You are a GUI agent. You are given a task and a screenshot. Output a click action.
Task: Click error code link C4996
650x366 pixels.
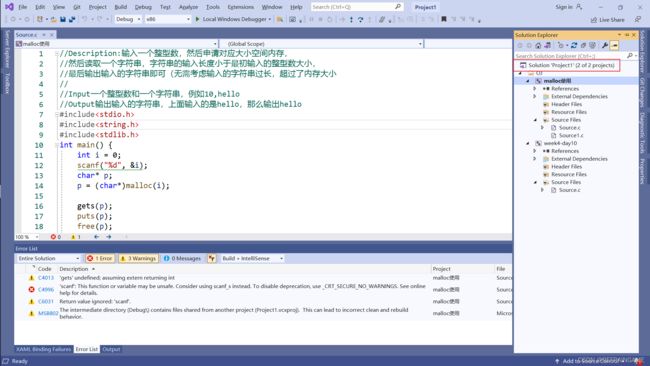pyautogui.click(x=46, y=289)
